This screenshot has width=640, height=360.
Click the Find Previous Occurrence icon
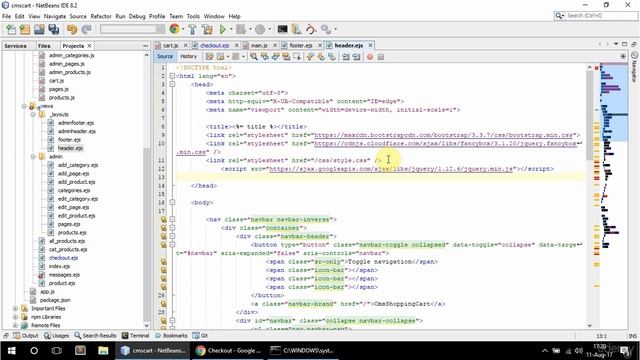click(x=264, y=57)
